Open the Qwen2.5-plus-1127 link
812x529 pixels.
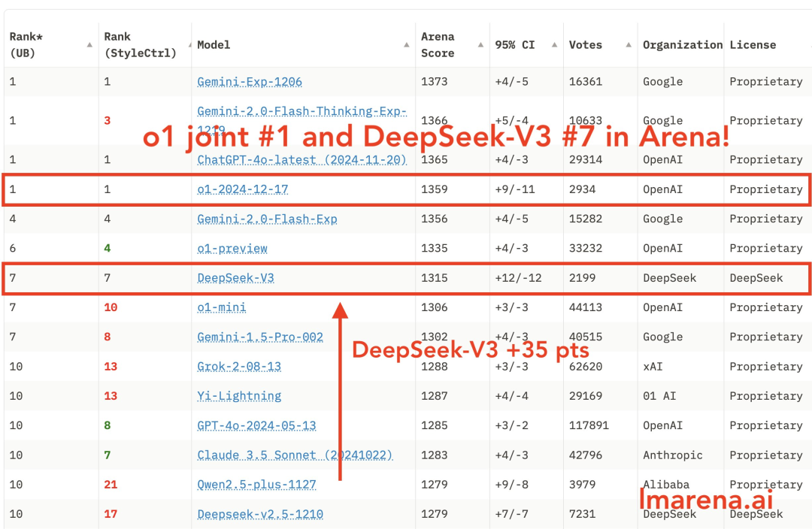click(257, 485)
